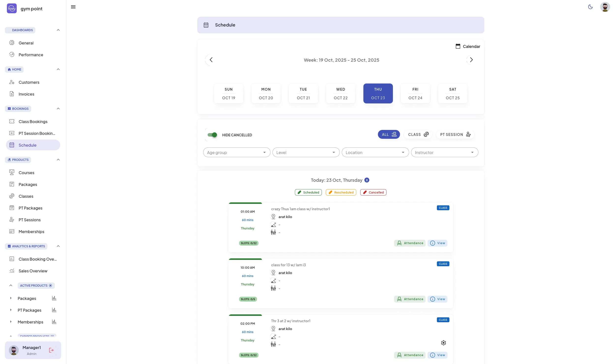This screenshot has width=615, height=364.
Task: Select the PT SESSION filter toggle
Action: (x=455, y=134)
